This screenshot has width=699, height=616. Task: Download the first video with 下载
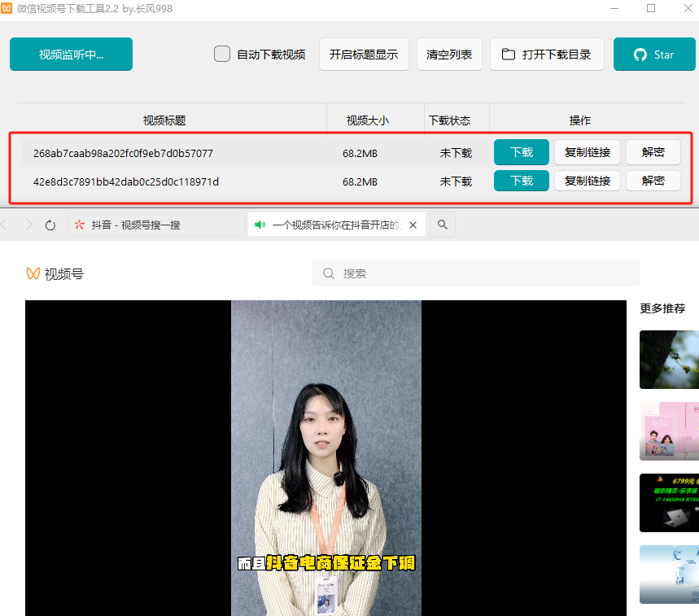pyautogui.click(x=521, y=152)
